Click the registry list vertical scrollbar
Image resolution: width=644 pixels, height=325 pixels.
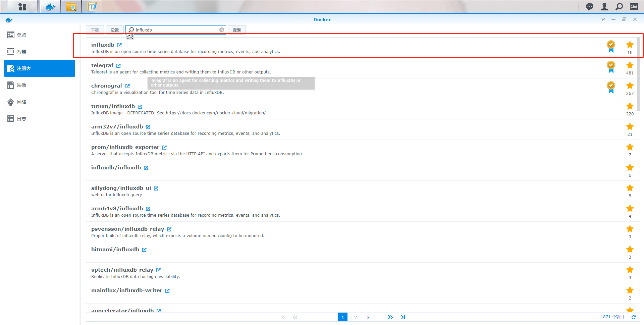point(638,74)
